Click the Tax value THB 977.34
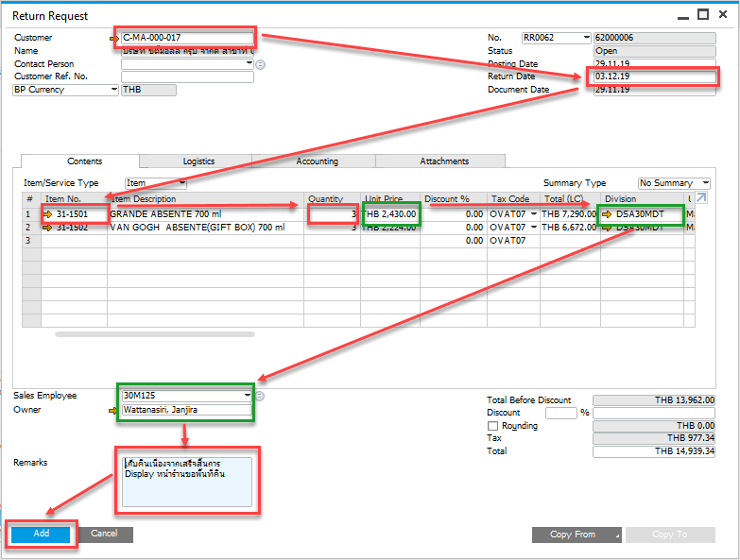This screenshot has width=740, height=560. [654, 438]
